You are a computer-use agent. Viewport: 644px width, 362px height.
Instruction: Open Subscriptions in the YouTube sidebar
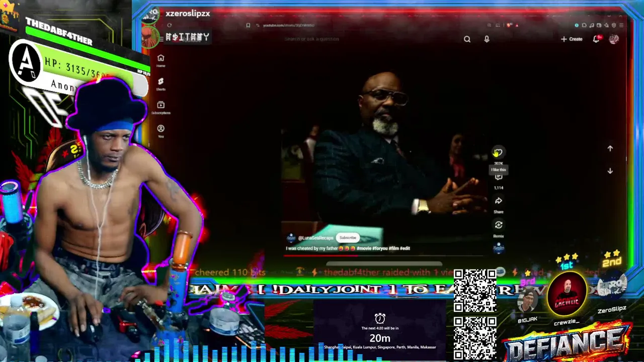[x=160, y=108]
